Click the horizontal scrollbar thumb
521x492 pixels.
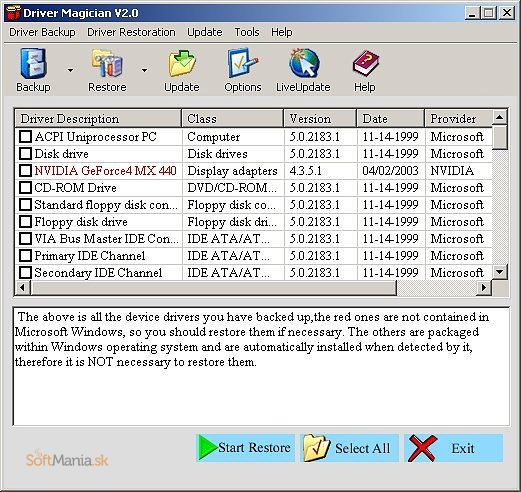(x=213, y=288)
